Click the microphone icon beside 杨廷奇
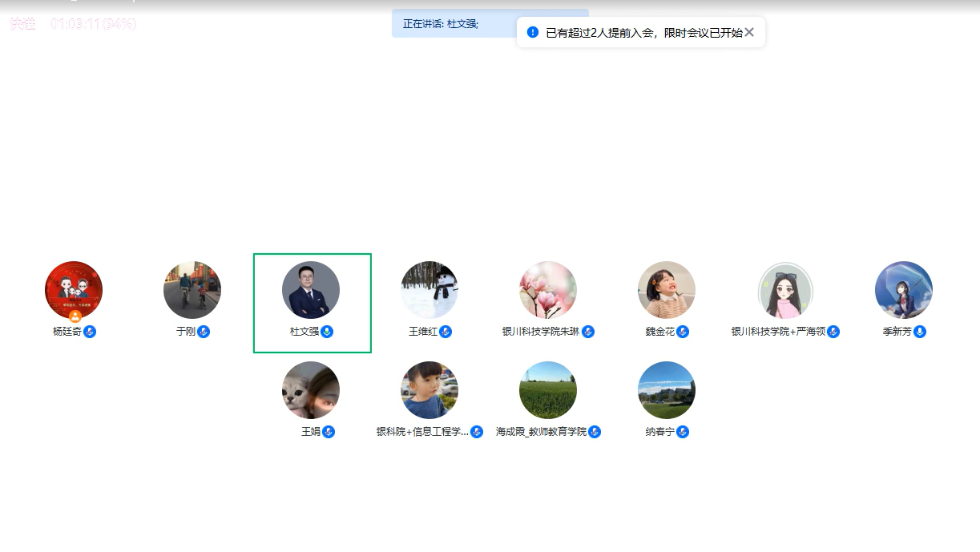980x552 pixels. 90,332
